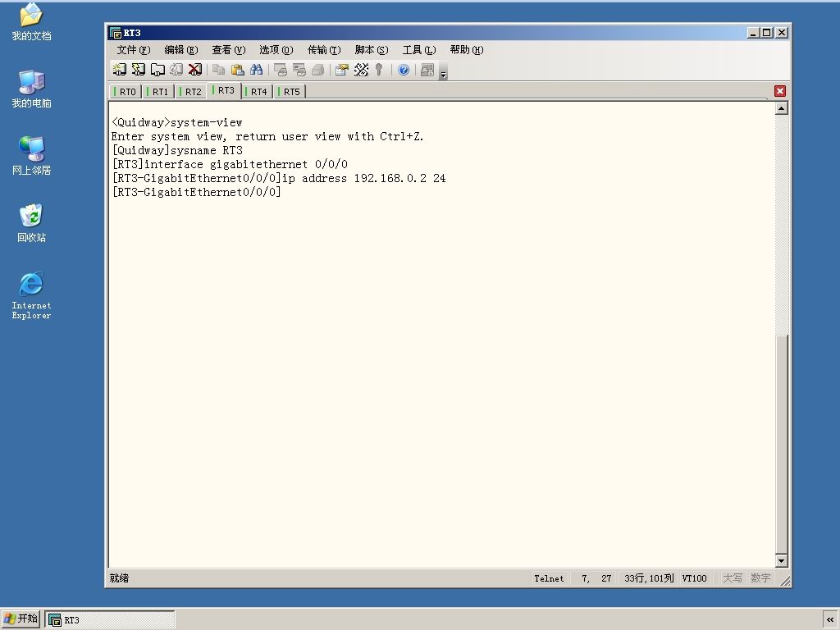The image size is (840, 630).
Task: Click the RT3 taskbar button
Action: click(110, 620)
